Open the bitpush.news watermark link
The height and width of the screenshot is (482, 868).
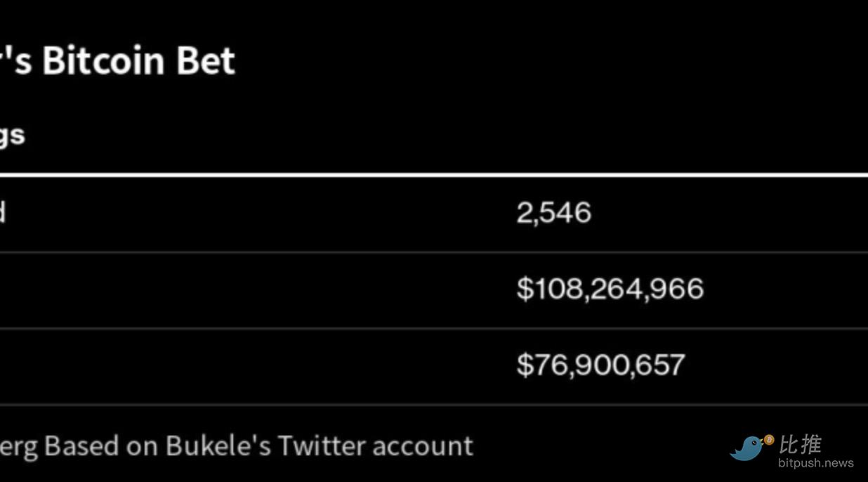click(x=815, y=463)
